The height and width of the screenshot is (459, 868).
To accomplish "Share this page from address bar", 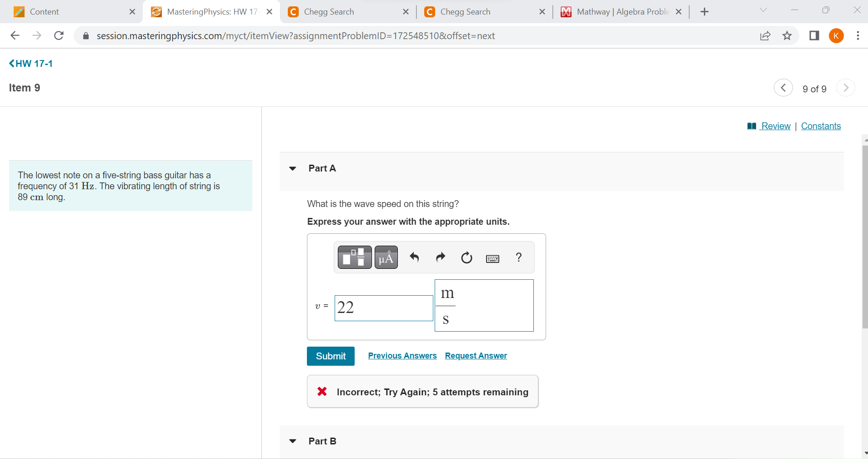I will point(765,35).
